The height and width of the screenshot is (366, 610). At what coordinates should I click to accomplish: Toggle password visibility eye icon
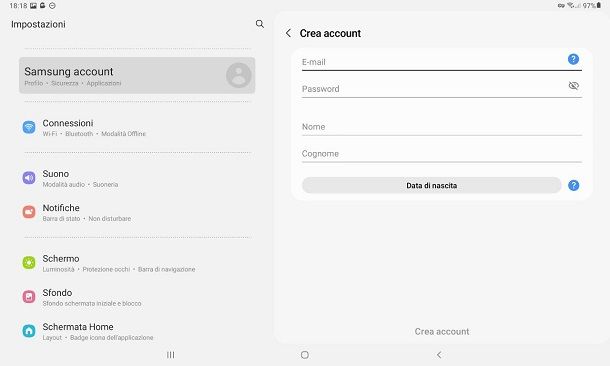click(x=573, y=86)
